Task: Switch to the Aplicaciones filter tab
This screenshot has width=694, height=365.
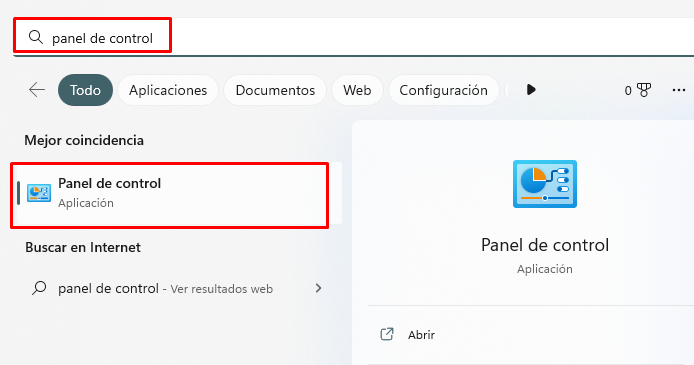Action: 168,90
